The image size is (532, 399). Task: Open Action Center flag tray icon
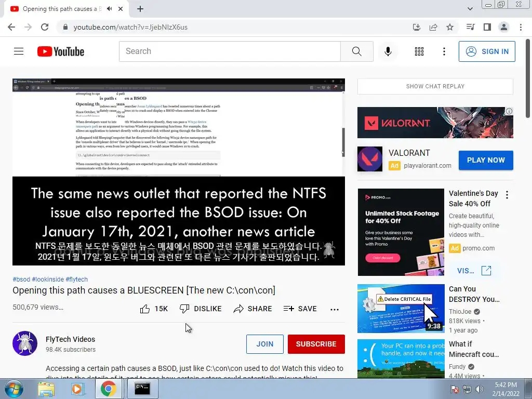coord(455,389)
